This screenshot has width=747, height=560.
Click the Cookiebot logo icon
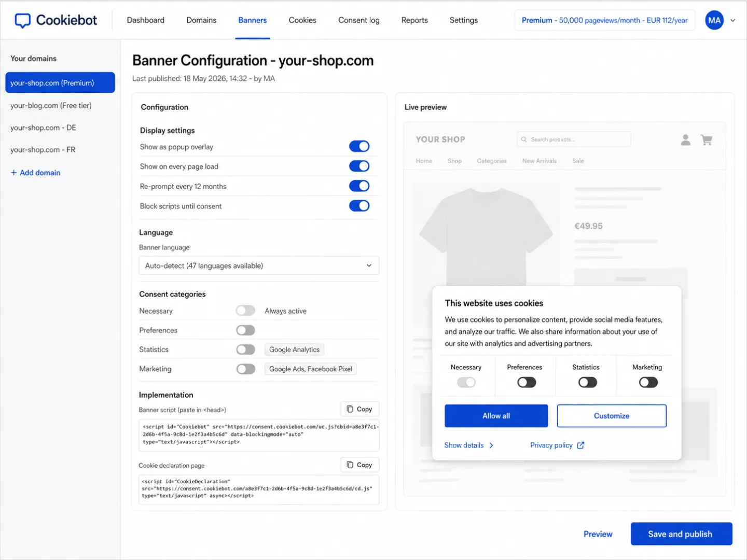22,21
